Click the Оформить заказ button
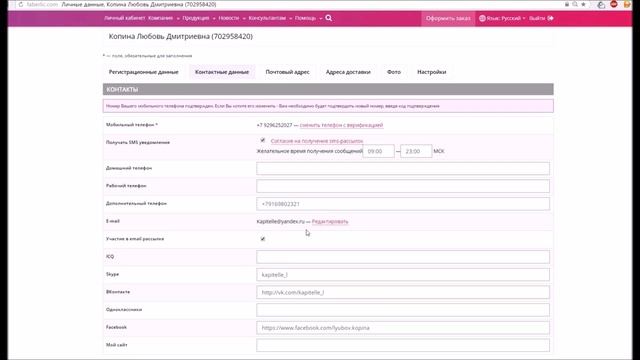Viewport: 640px width, 360px height. (x=448, y=18)
